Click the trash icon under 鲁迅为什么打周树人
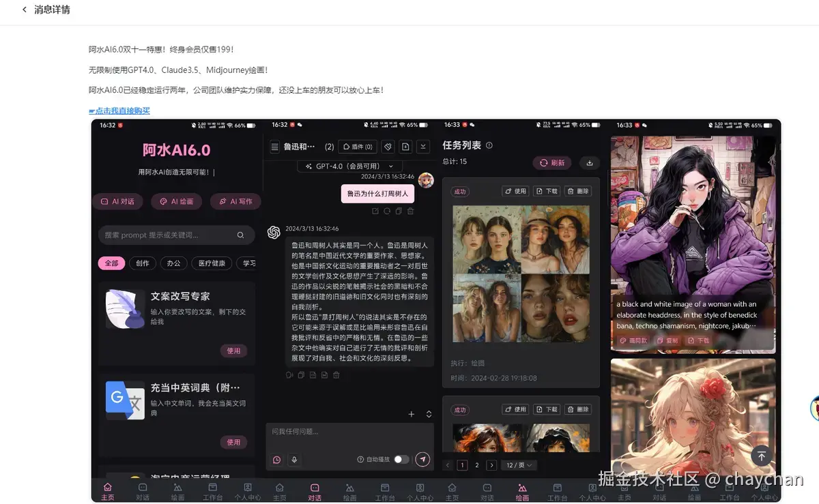The height and width of the screenshot is (504, 819). coord(410,211)
